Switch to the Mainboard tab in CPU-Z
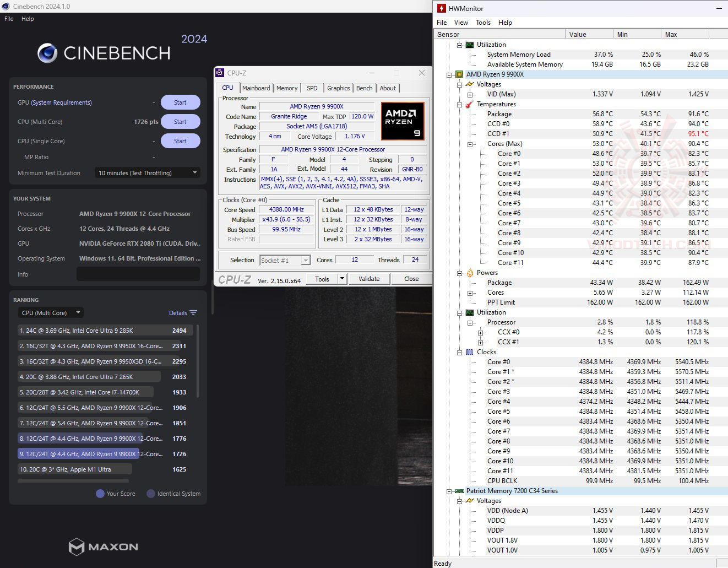 click(256, 88)
